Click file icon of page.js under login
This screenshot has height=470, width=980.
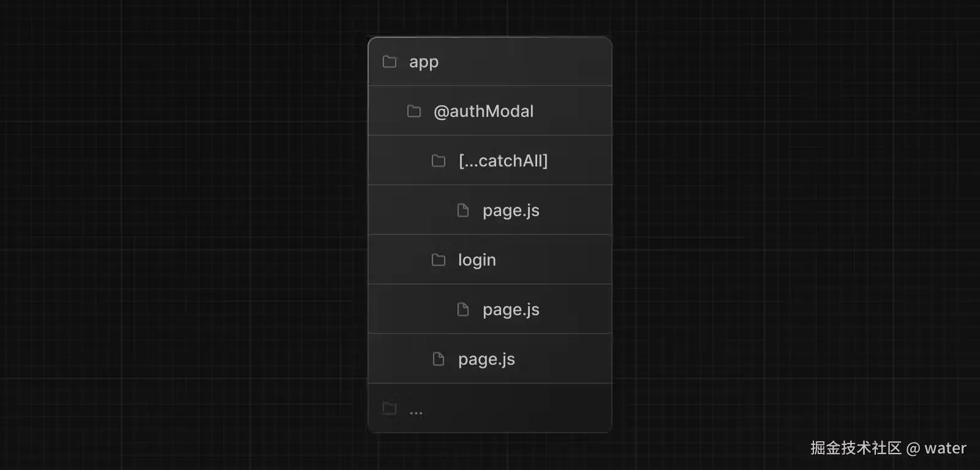pos(463,310)
